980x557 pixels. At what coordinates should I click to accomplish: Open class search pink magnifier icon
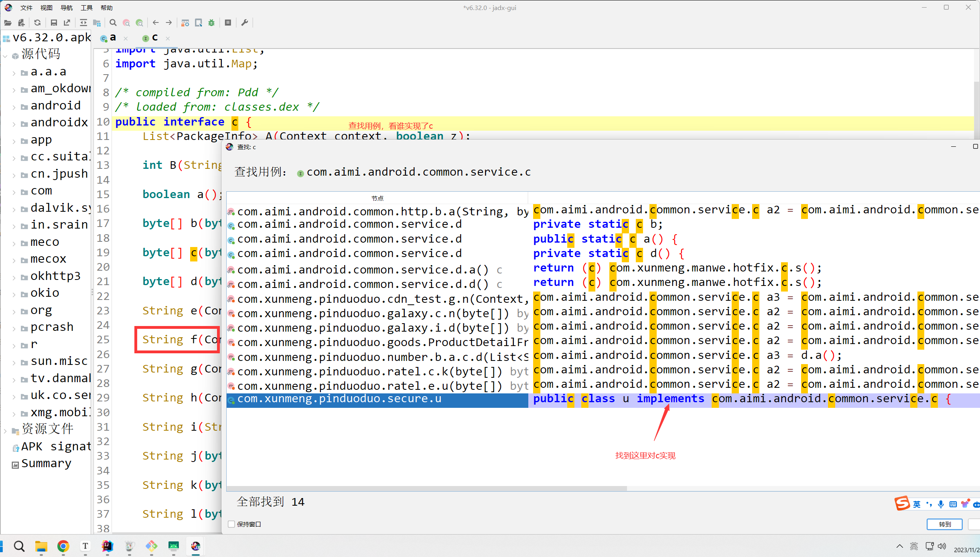pos(126,23)
